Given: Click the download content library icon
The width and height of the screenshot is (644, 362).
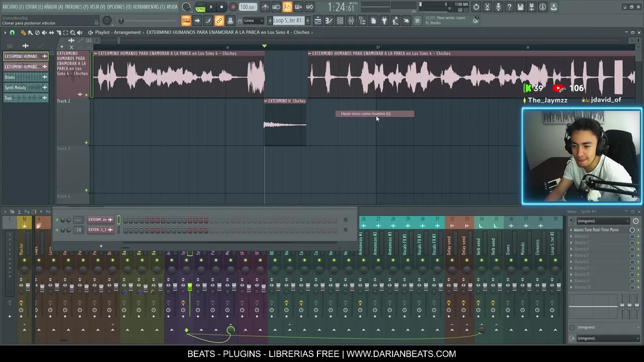Looking at the screenshot, I should [x=553, y=7].
